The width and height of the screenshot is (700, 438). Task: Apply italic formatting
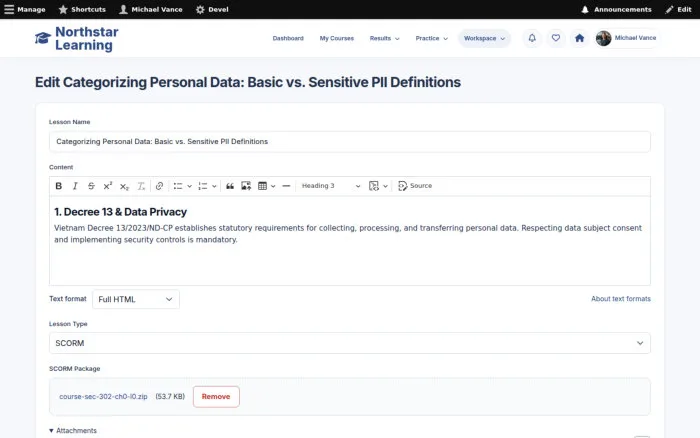pyautogui.click(x=75, y=186)
